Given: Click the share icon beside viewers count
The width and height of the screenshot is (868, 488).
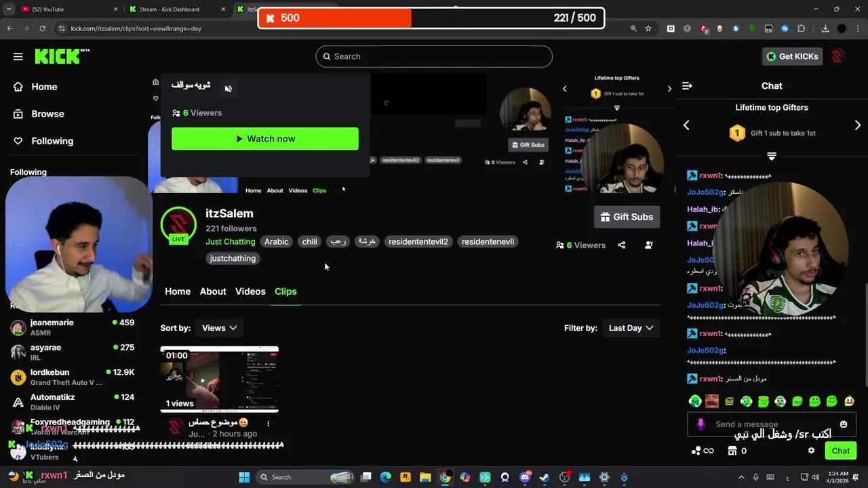Looking at the screenshot, I should tap(621, 245).
